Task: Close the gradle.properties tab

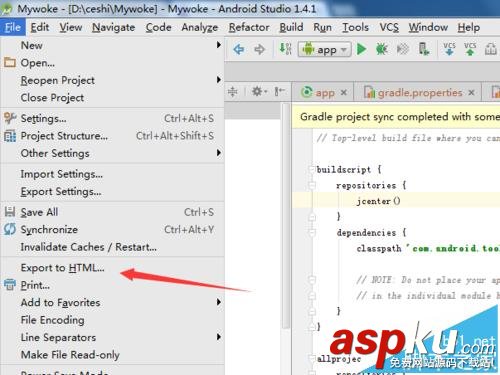Action: point(471,92)
